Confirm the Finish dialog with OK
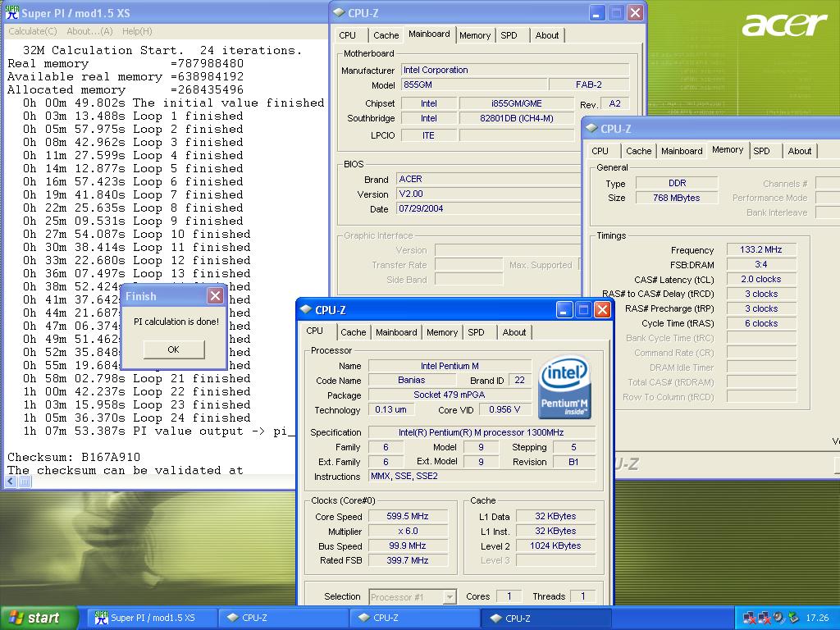 tap(174, 349)
